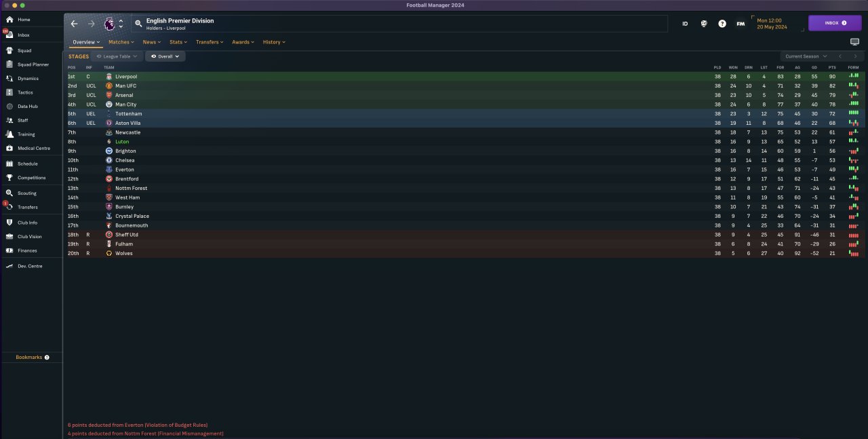Screen dimensions: 868x439
Task: Open the History menu
Action: pyautogui.click(x=274, y=42)
